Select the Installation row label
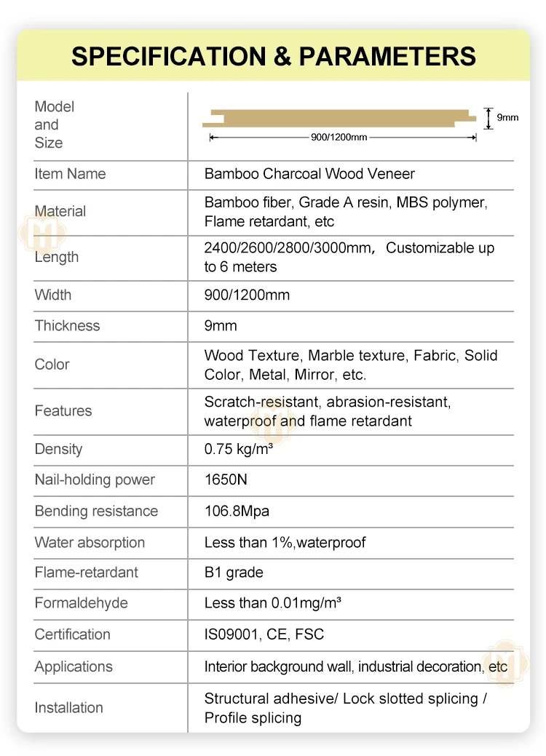 tap(68, 707)
